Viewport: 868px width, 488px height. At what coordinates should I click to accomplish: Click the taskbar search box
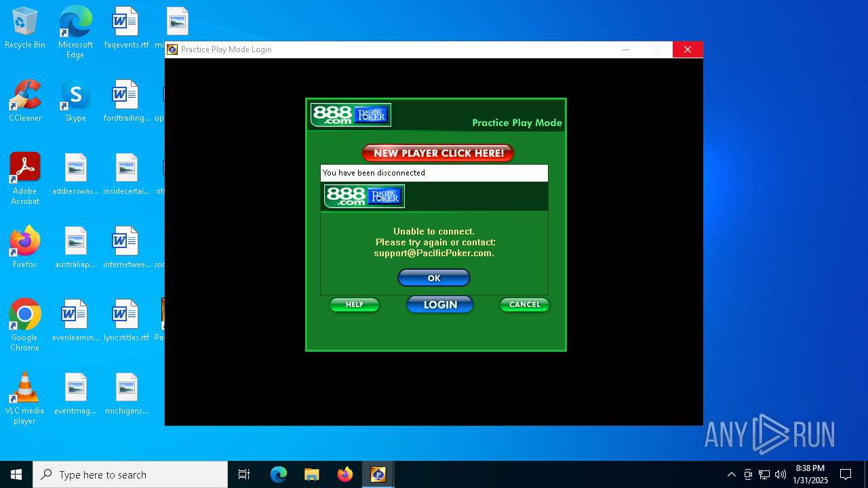[x=130, y=474]
